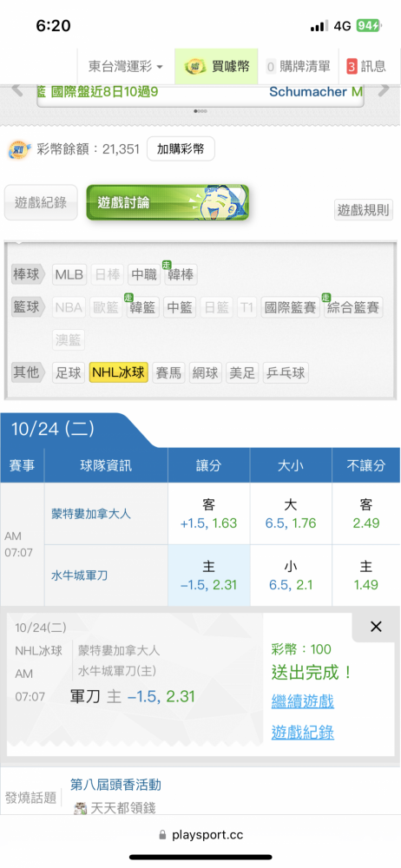401x868 pixels.
Task: Click the 加購彩幣 button
Action: [181, 149]
